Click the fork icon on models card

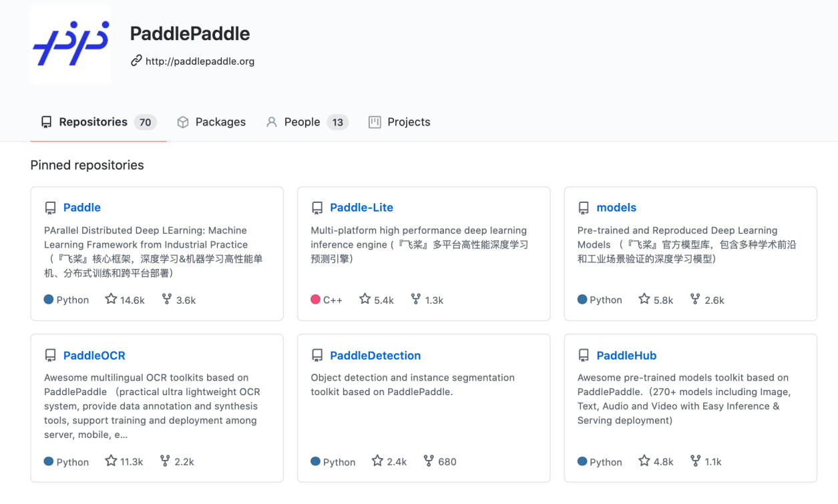pos(695,300)
